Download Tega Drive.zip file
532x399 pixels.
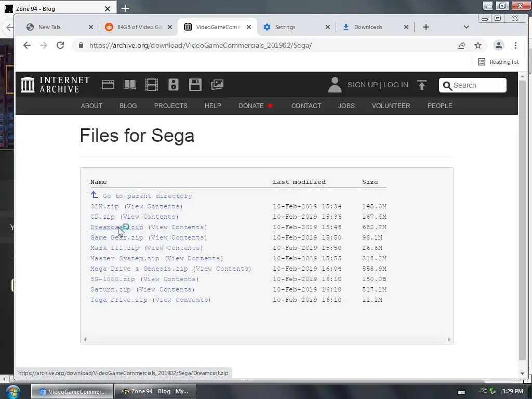click(x=119, y=300)
